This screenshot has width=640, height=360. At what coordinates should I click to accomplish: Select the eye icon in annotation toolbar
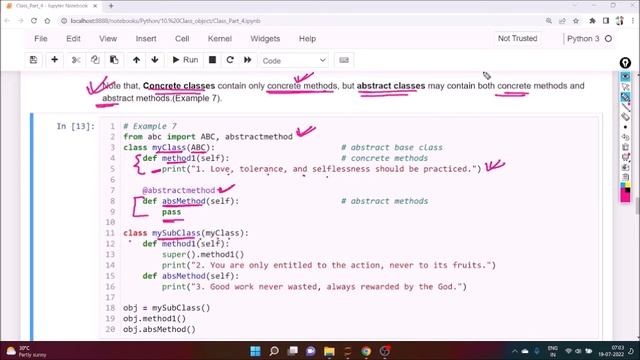point(625,76)
